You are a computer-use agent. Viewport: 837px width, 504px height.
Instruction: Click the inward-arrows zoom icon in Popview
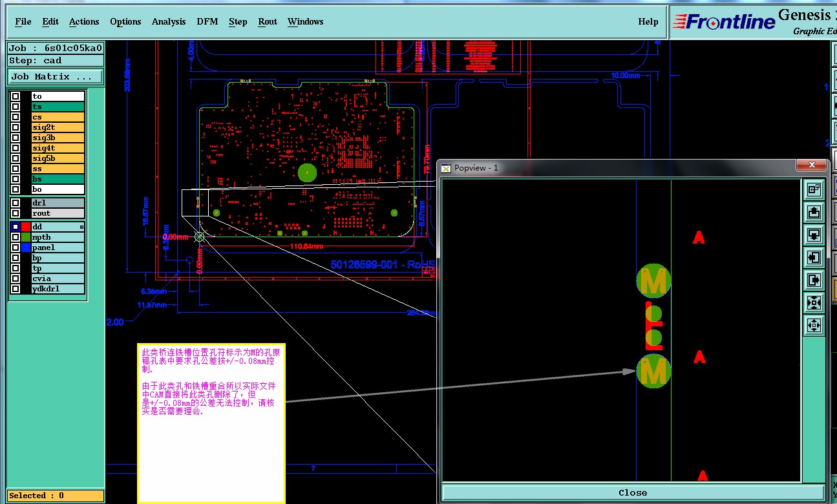tap(814, 302)
